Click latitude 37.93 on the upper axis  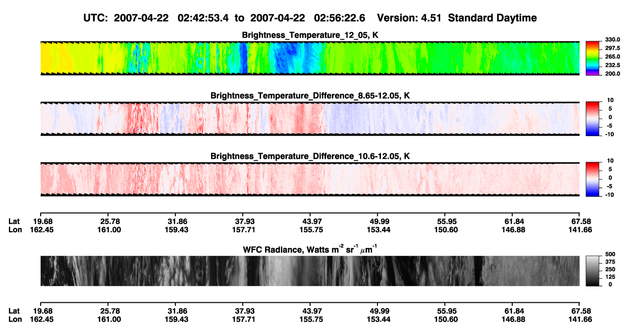tap(244, 221)
